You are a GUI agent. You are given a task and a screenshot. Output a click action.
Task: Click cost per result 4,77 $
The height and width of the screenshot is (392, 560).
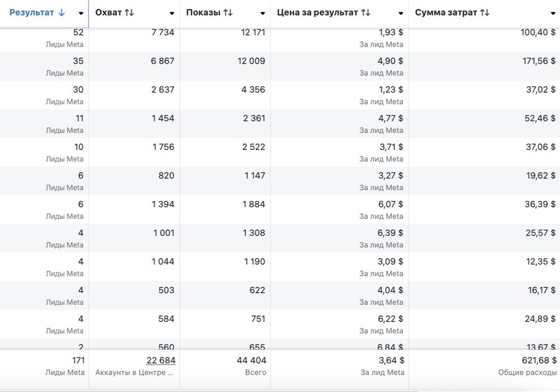[390, 118]
